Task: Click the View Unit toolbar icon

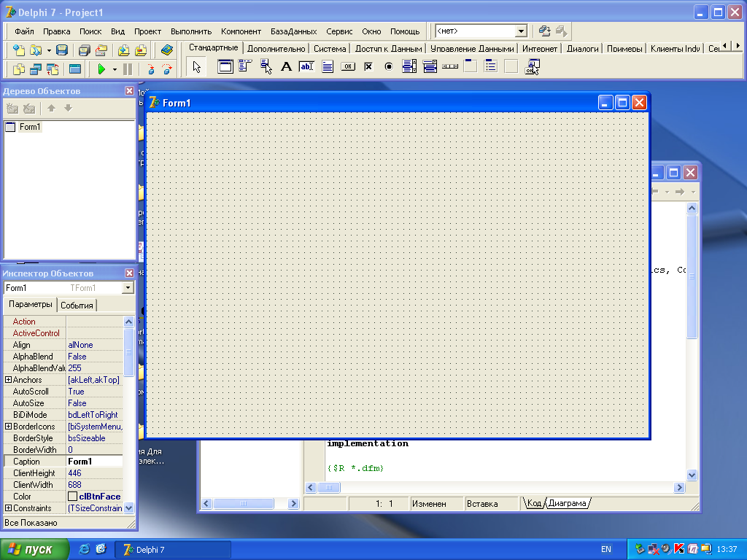Action: tap(18, 69)
